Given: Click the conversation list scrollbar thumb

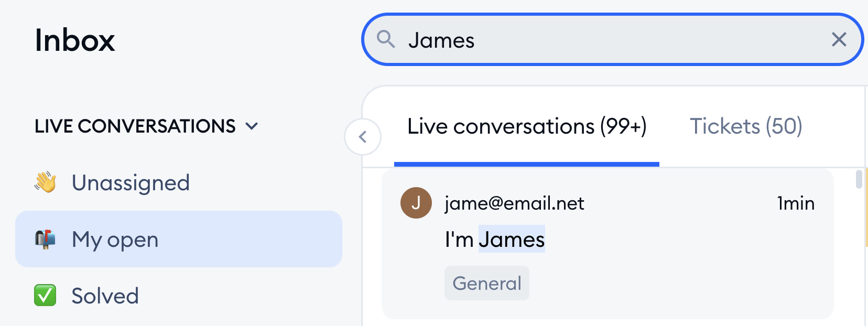Looking at the screenshot, I should coord(859,179).
